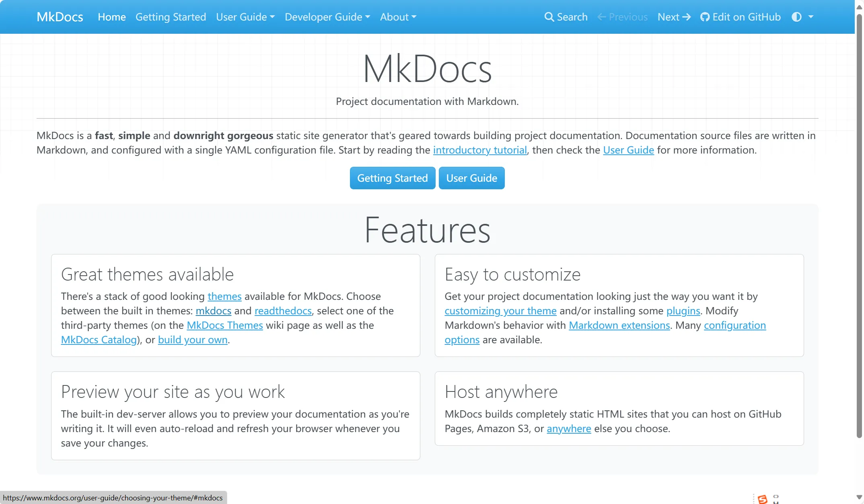
Task: Click the Great themes available heading
Action: coord(147,275)
